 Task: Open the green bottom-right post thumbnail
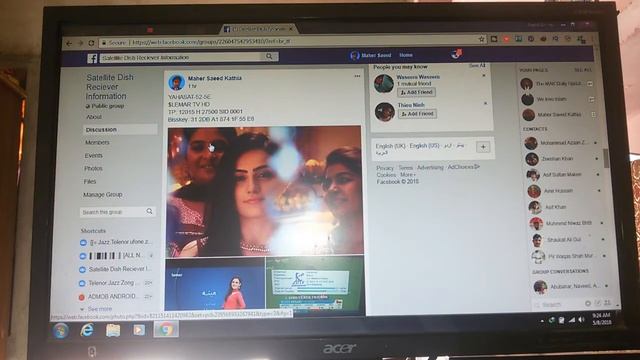point(315,284)
